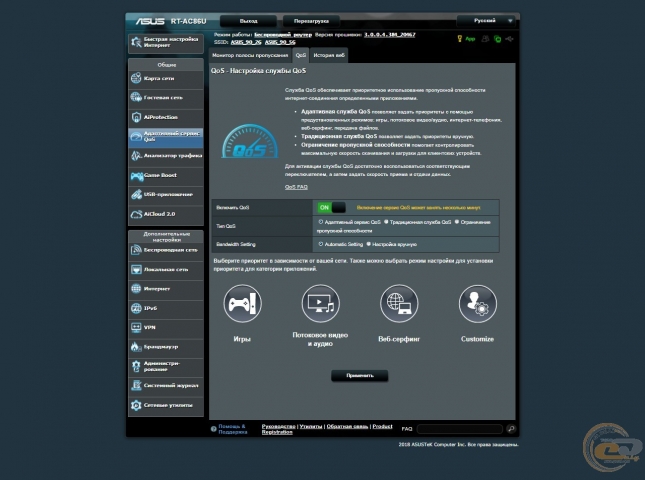Open the 5G SSID link
645x480 pixels.
coord(280,42)
